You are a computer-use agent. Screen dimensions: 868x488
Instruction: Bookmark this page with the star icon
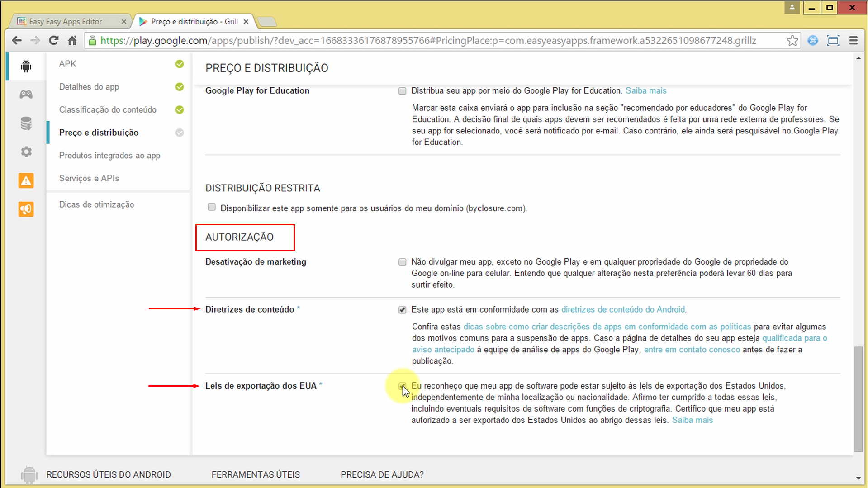792,40
